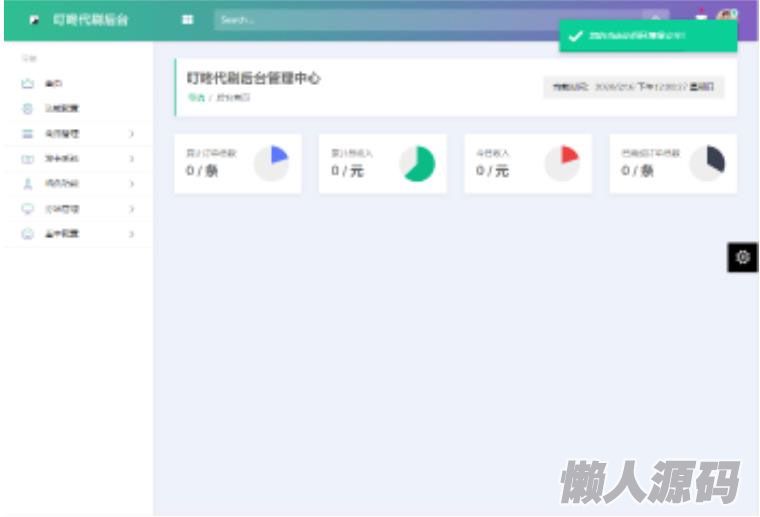Viewport: 760px width, 517px height.
Task: Click the "0 / 元" value beside the green chart
Action: coord(348,171)
